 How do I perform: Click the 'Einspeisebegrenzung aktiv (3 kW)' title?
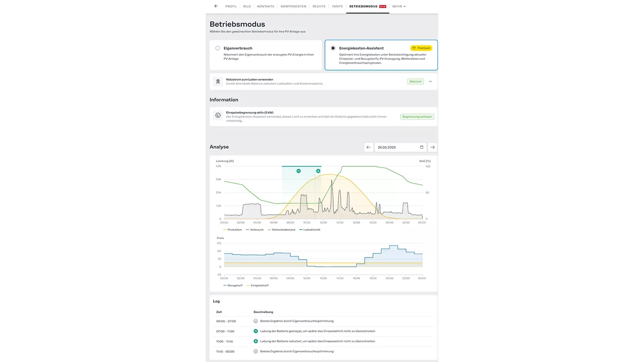[x=250, y=112]
